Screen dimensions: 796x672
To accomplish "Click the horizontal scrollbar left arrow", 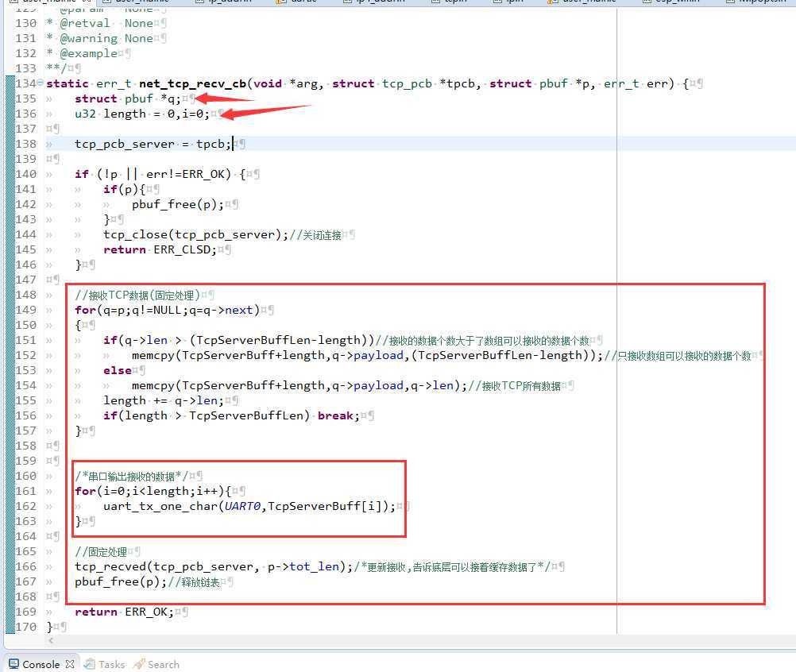I will pyautogui.click(x=50, y=640).
